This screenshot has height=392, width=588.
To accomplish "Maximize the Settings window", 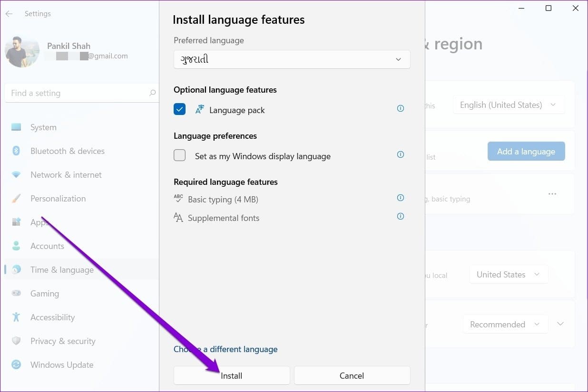I will [548, 9].
